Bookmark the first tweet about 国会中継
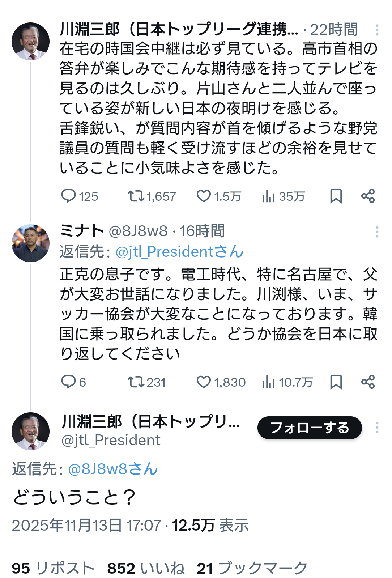The width and height of the screenshot is (392, 578). pos(336,196)
